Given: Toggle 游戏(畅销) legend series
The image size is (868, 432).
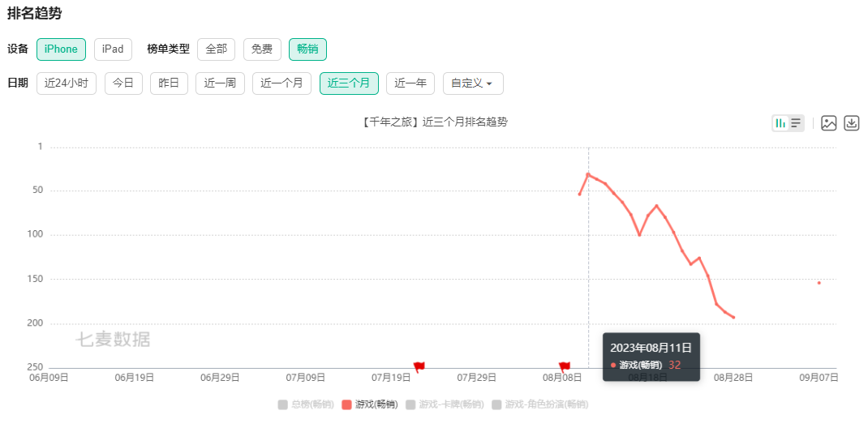Looking at the screenshot, I should coord(370,404).
